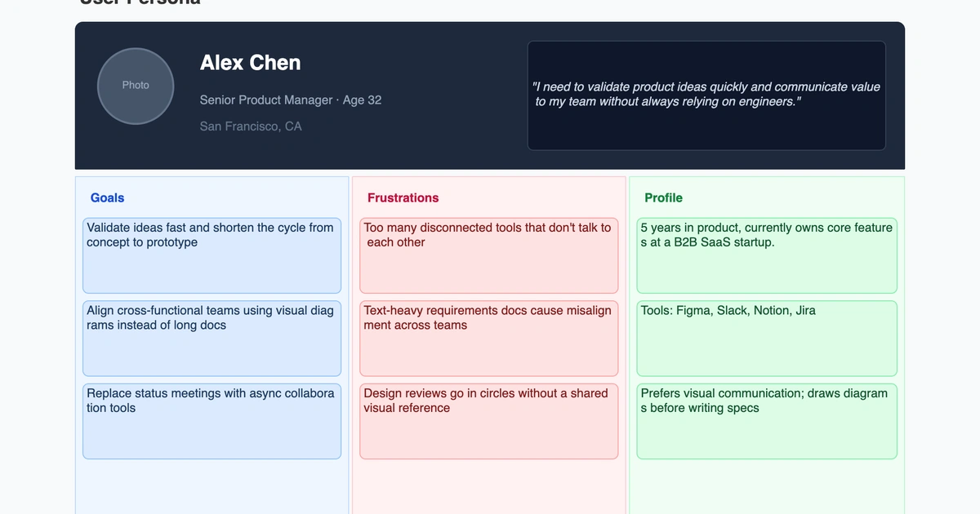
Task: Click the card '5 years in product'
Action: [767, 255]
